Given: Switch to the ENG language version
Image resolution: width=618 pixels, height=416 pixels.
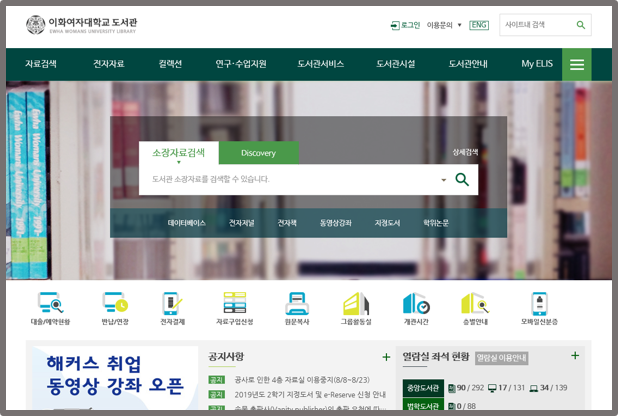Looking at the screenshot, I should (x=479, y=25).
